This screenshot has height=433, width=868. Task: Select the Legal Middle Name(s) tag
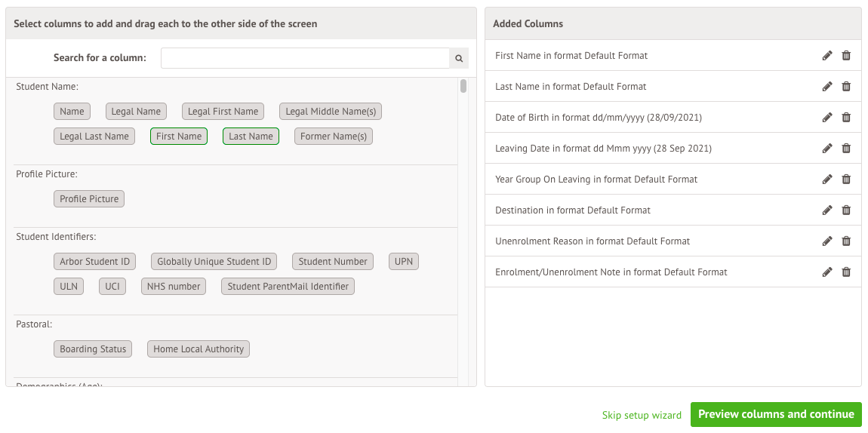pos(331,112)
